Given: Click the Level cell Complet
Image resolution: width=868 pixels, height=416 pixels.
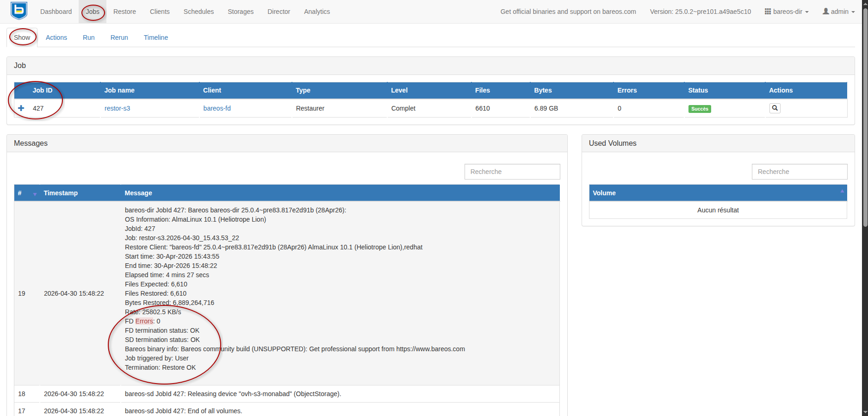Looking at the screenshot, I should (x=403, y=108).
